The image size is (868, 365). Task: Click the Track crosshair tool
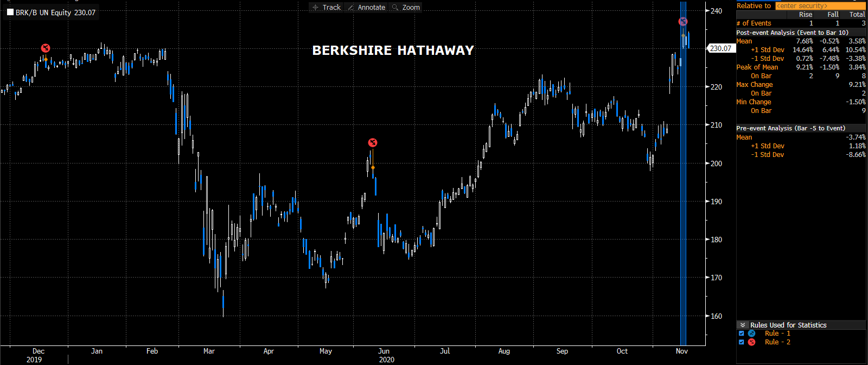tap(327, 7)
